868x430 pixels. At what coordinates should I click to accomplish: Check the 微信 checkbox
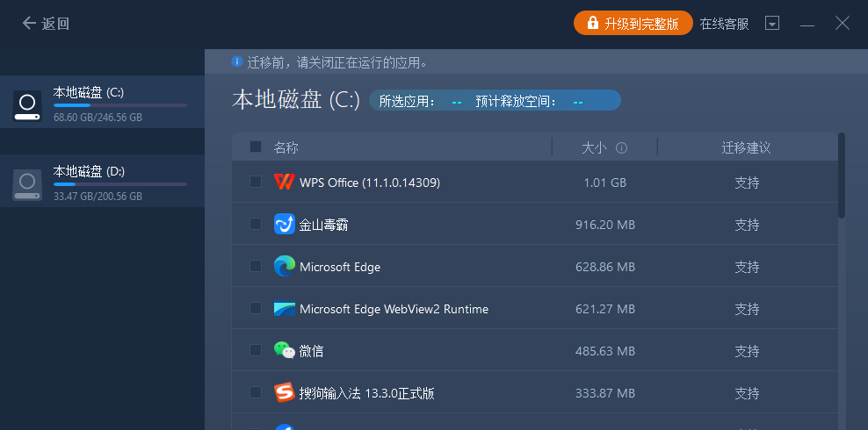pos(255,350)
